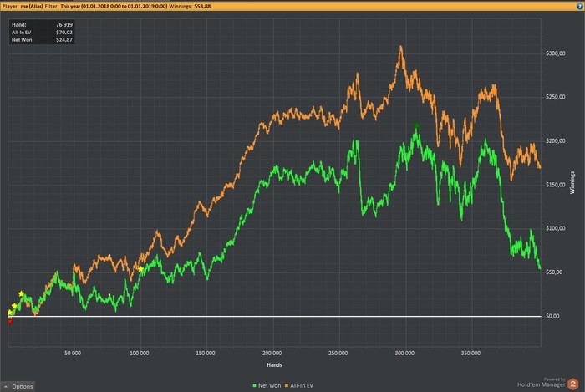Click the orange All-In EV legend swatch
Screen dimensions: 585x392
point(287,385)
